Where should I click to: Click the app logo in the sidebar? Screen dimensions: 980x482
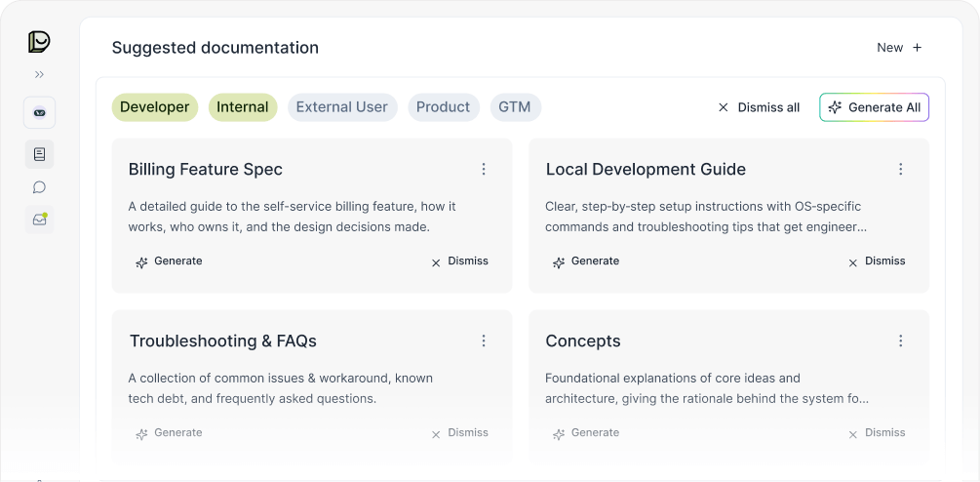[39, 41]
